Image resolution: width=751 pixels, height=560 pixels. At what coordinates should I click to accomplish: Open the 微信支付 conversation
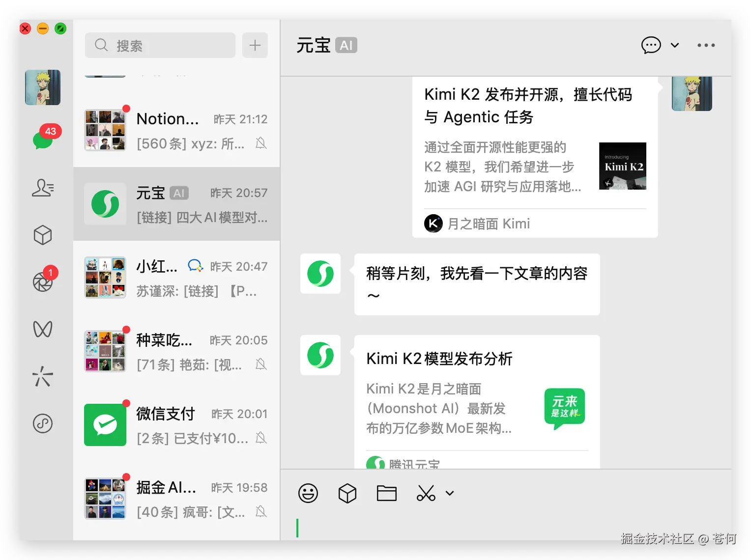coord(177,425)
